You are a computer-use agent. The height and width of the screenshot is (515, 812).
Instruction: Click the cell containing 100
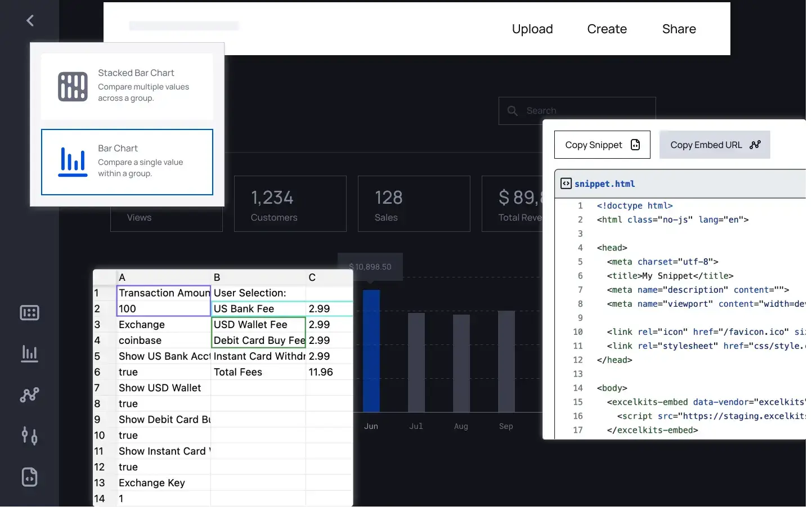(x=164, y=308)
